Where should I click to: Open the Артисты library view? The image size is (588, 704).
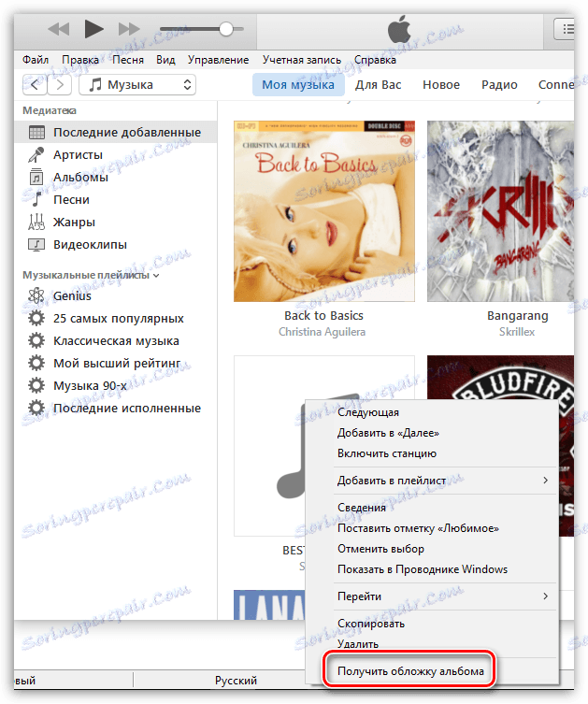coord(79,155)
